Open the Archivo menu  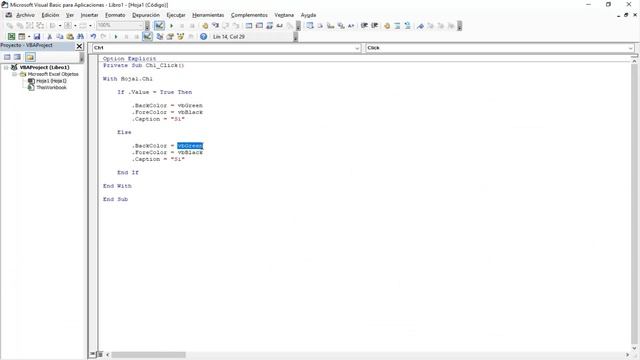(x=25, y=15)
